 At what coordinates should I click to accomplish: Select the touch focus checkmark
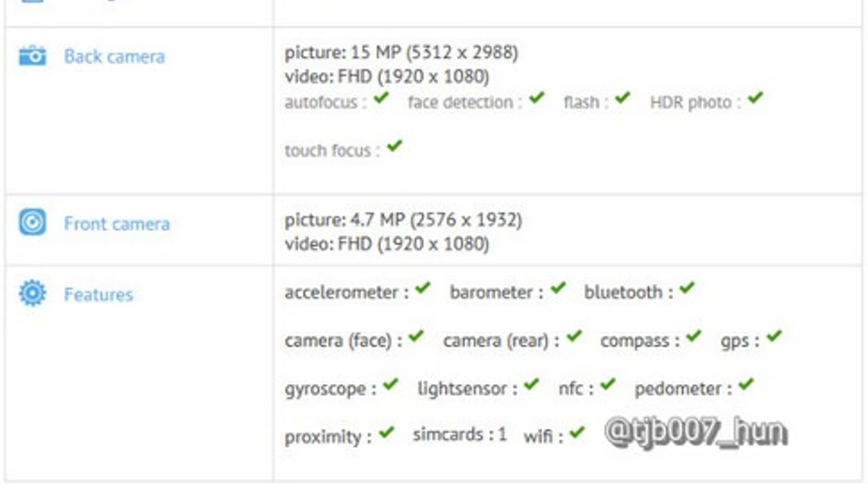pyautogui.click(x=395, y=146)
